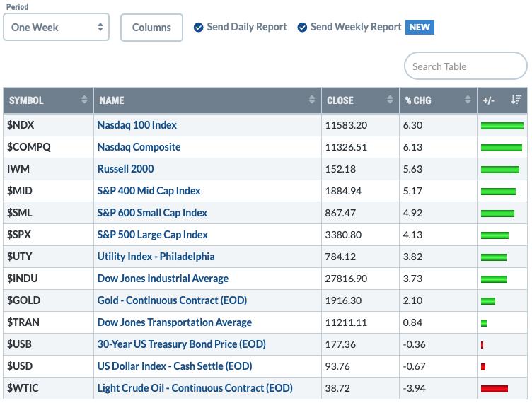532x403 pixels.
Task: Click the small green bar for $TRAN
Action: (x=484, y=323)
